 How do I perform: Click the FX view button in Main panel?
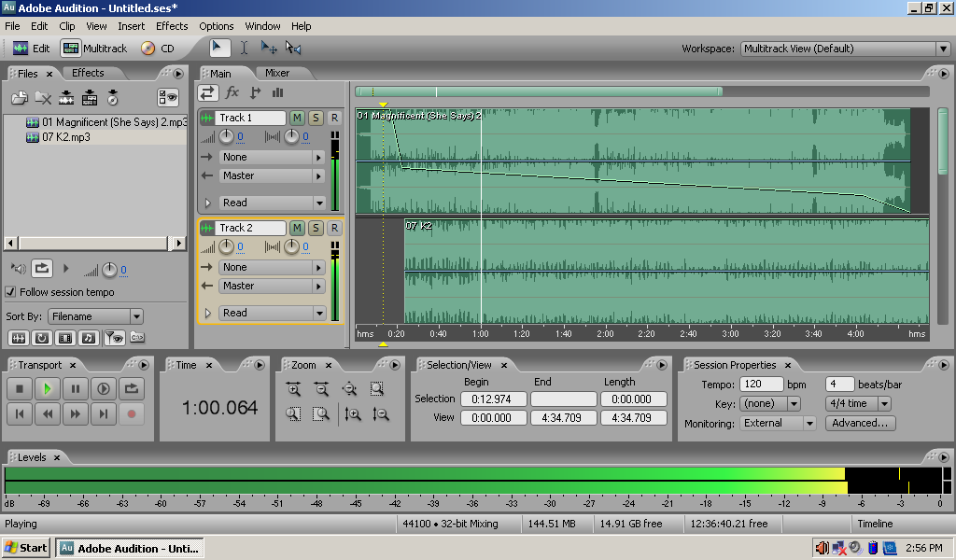point(232,92)
